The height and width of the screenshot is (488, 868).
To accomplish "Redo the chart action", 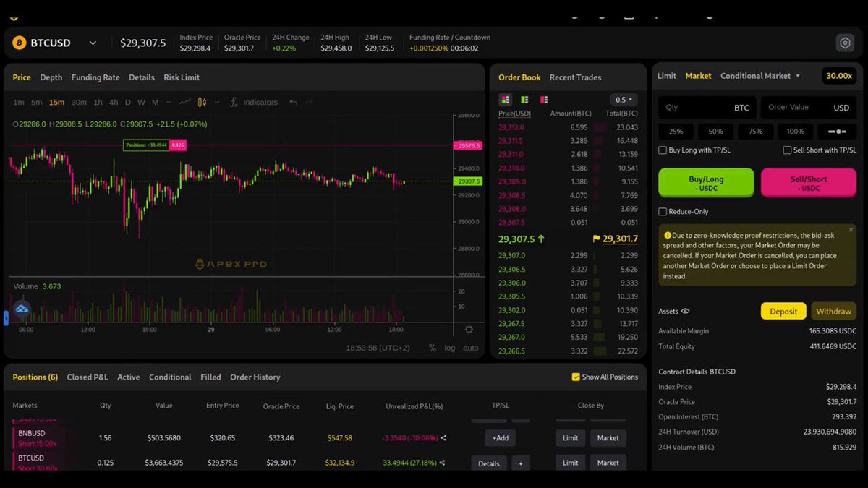I will tap(310, 102).
